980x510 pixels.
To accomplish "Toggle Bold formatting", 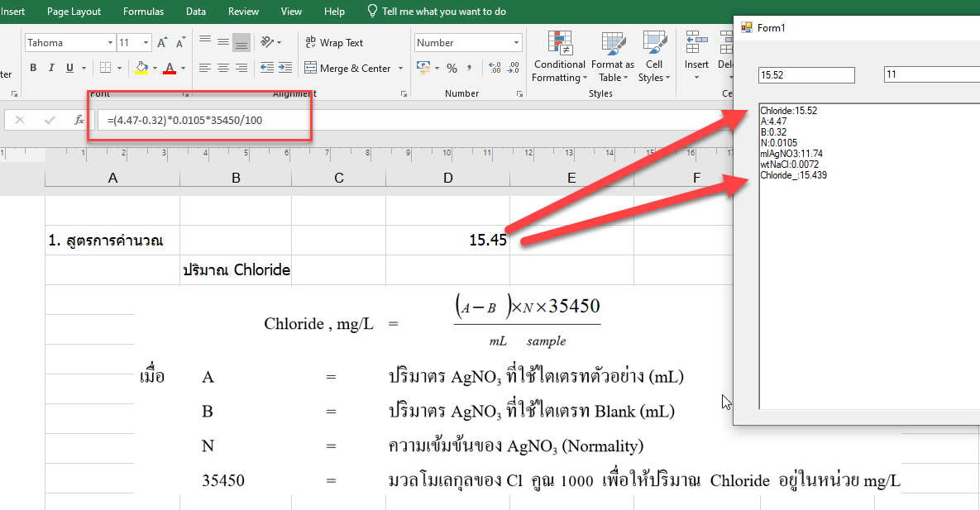I will pyautogui.click(x=33, y=68).
